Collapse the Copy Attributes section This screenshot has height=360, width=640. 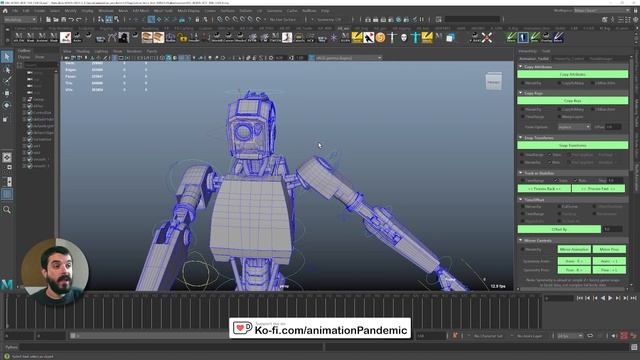coord(520,67)
